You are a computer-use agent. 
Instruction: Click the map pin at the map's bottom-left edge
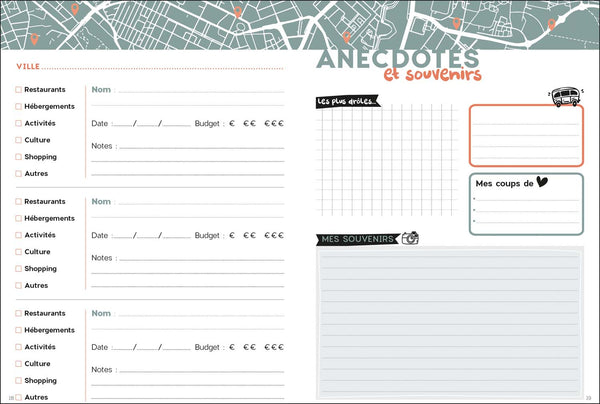tap(34, 39)
